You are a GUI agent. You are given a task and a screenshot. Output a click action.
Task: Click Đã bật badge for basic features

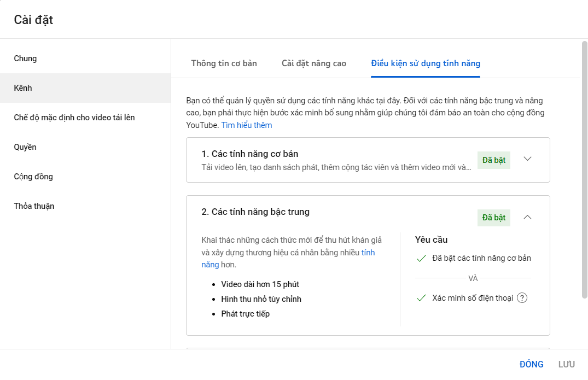point(493,160)
